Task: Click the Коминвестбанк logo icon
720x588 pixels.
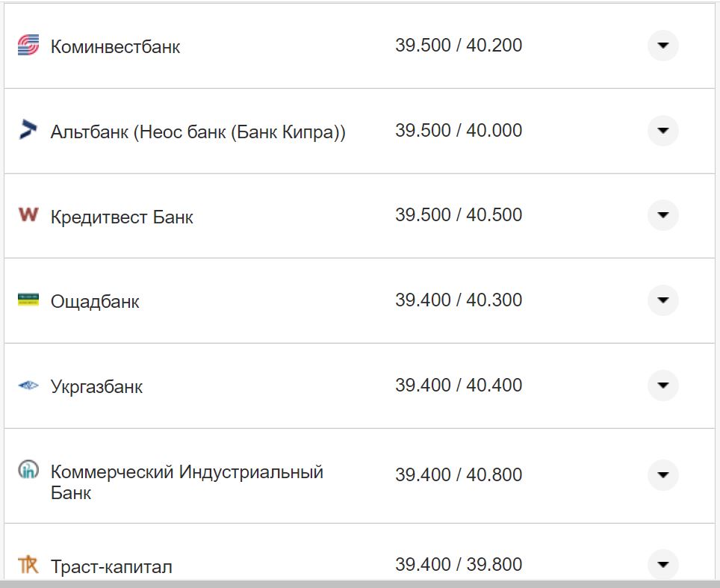Action: point(28,46)
